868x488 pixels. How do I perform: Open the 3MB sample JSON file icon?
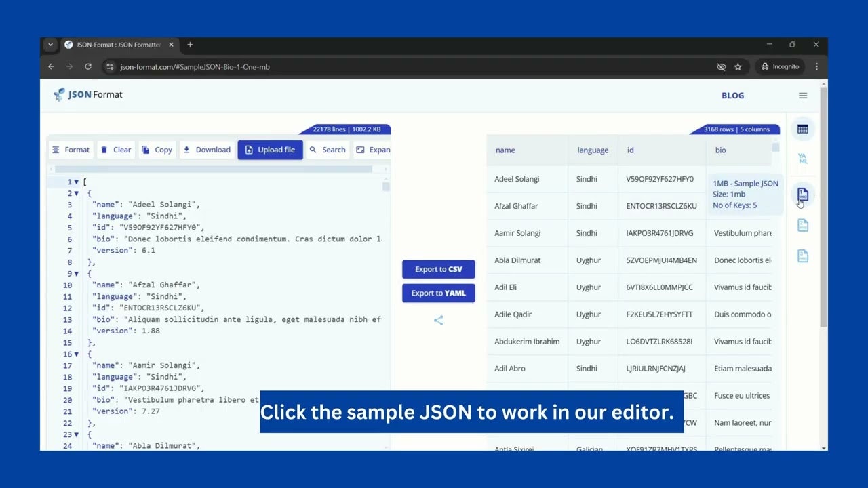(803, 256)
